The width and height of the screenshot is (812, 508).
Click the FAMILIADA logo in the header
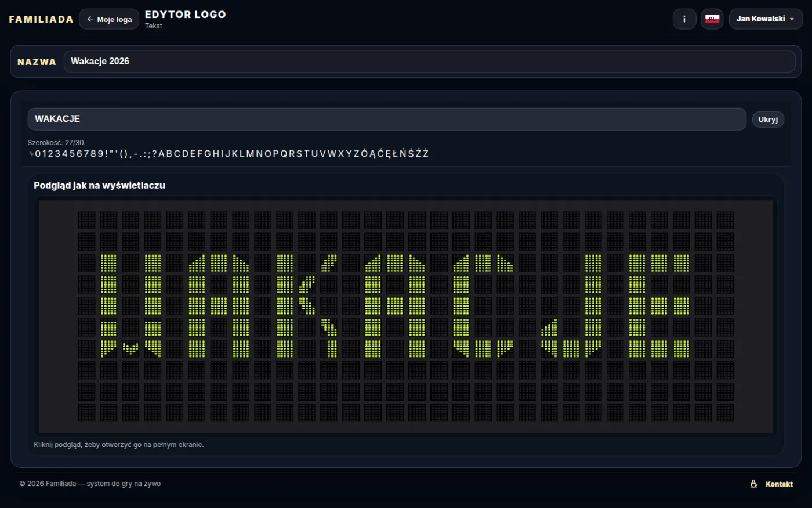pyautogui.click(x=41, y=19)
